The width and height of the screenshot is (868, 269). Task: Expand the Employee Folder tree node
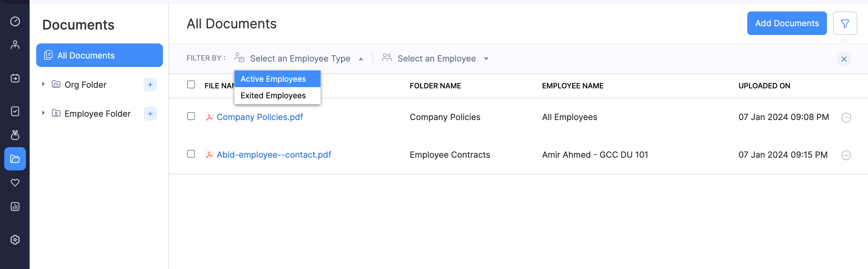[43, 113]
